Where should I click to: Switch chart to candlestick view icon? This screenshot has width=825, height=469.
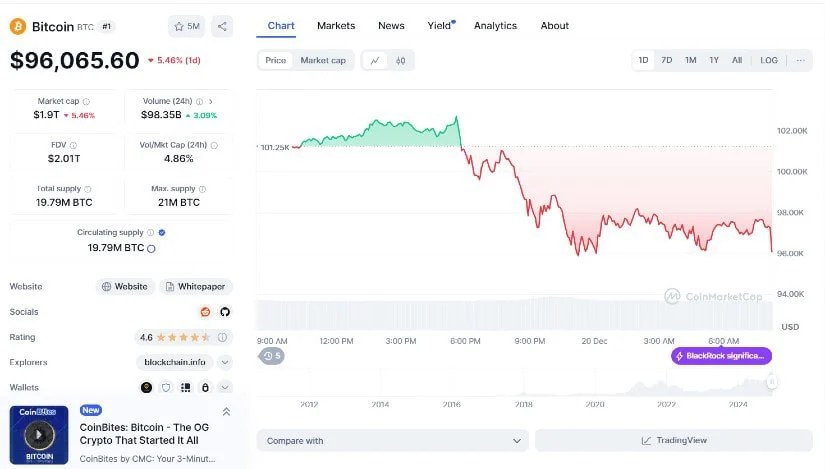(x=400, y=60)
